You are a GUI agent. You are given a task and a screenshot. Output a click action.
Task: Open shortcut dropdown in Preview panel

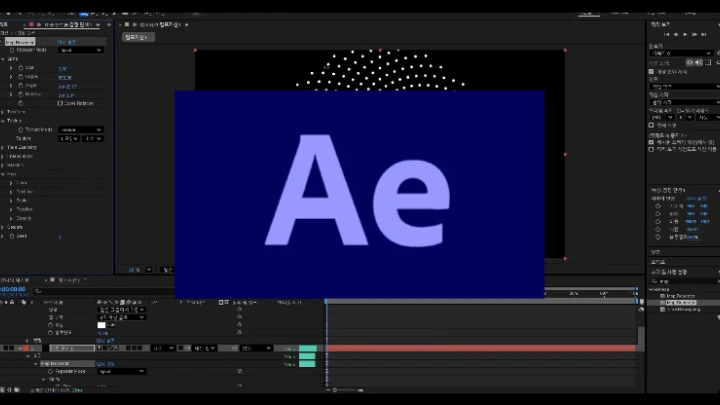point(681,53)
